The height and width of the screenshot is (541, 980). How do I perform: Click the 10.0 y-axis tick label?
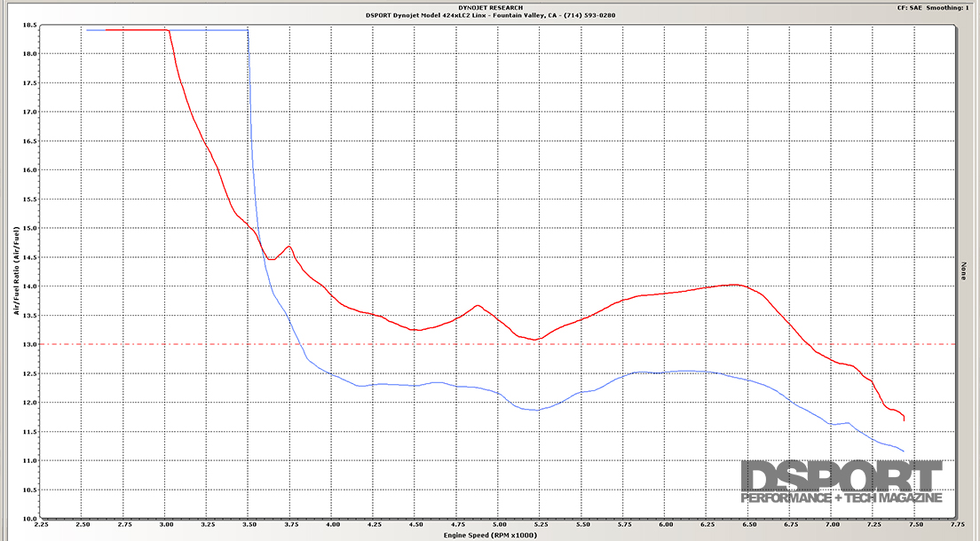pos(28,519)
